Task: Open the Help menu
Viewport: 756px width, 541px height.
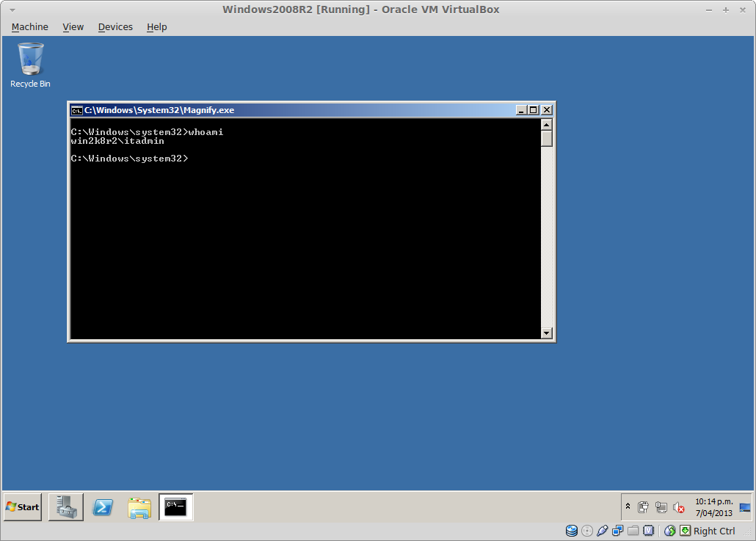Action: point(156,27)
